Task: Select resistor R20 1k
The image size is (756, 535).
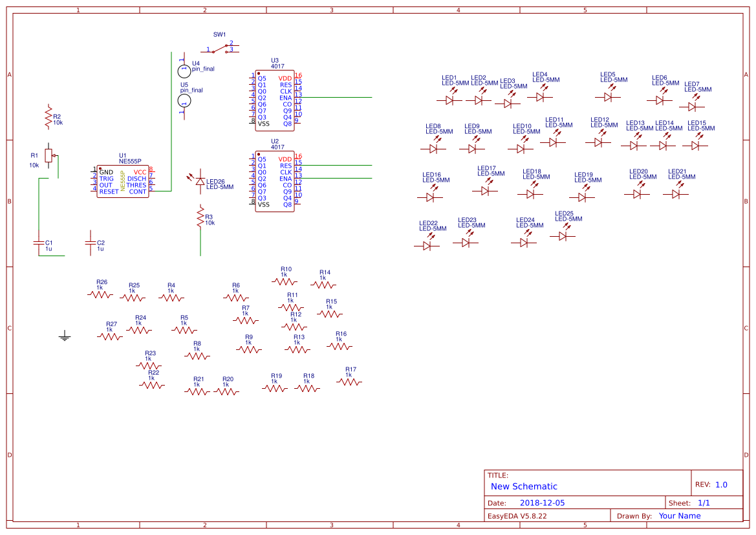Action: pos(226,391)
